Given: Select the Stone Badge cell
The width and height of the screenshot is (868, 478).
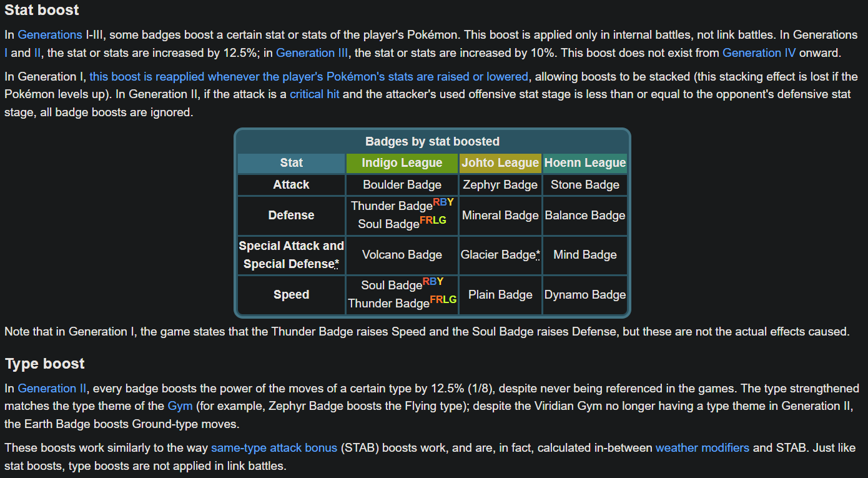Looking at the screenshot, I should click(x=585, y=185).
